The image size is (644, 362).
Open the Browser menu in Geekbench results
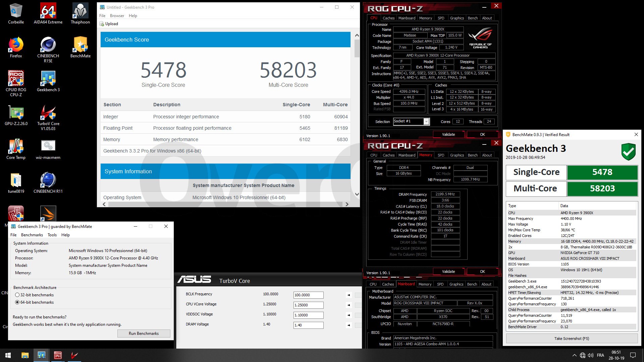coord(117,16)
